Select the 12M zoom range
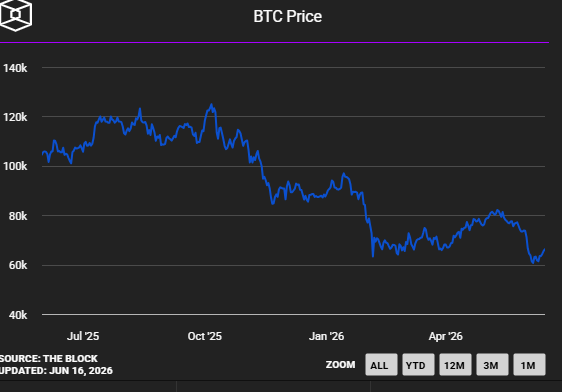Screen dimensions: 562x392 point(455,365)
